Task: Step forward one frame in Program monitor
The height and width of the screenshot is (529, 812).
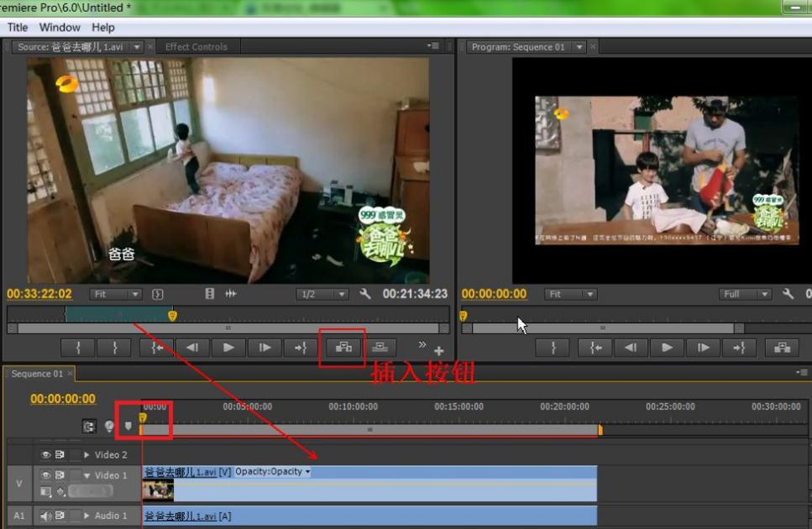Action: tap(703, 348)
